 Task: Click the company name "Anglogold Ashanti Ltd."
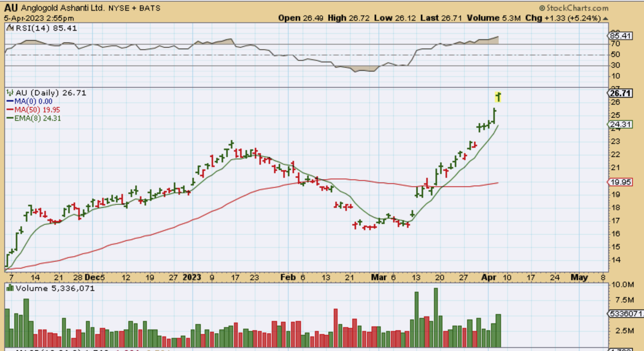pyautogui.click(x=62, y=8)
